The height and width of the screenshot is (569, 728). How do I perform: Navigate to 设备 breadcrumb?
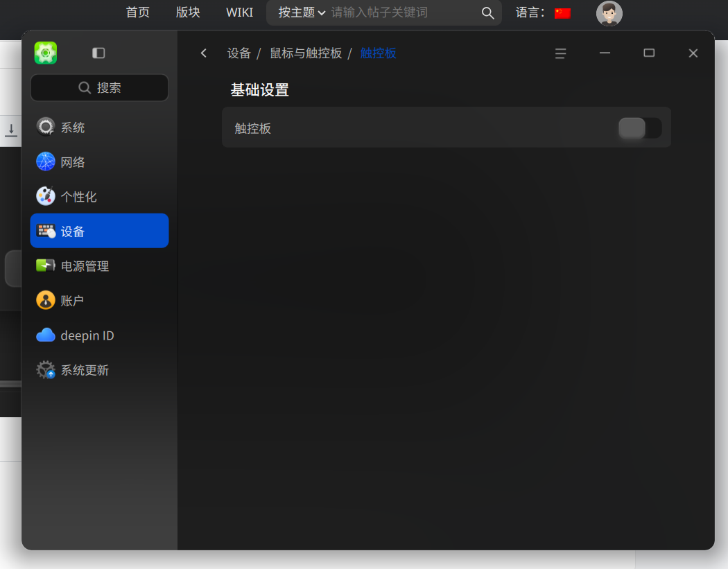tap(239, 53)
